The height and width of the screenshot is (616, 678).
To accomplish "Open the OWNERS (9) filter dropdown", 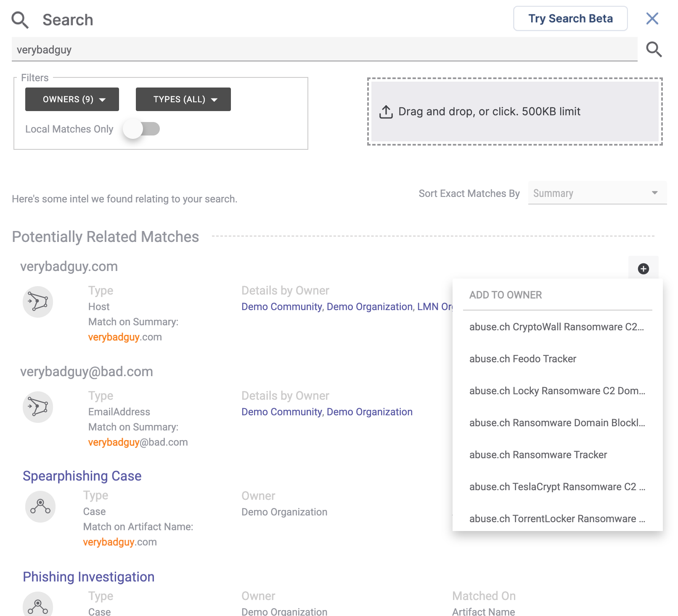I will point(72,99).
